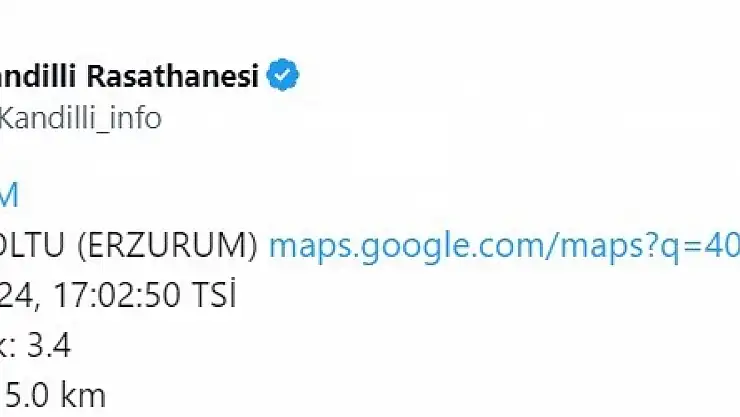Select the (ERZURUM) province text
This screenshot has width=740, height=417.
[168, 245]
